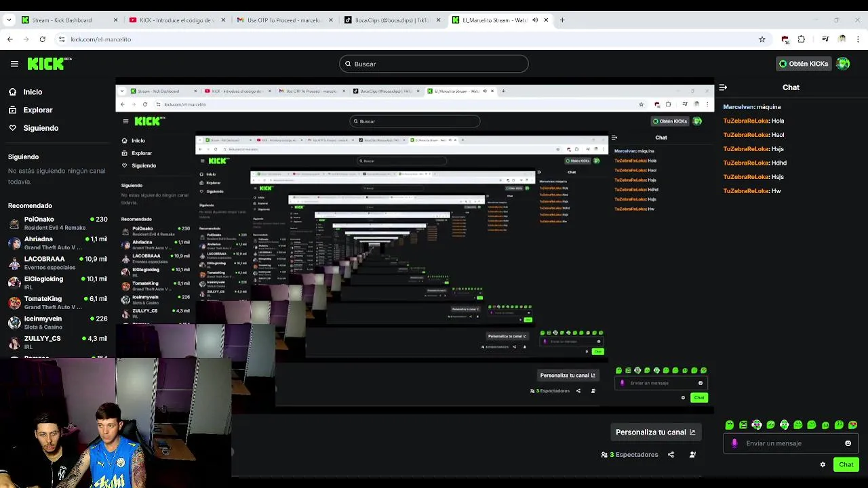Screen dimensions: 868x488
Task: Bookmark this page with star icon
Action: (x=762, y=39)
